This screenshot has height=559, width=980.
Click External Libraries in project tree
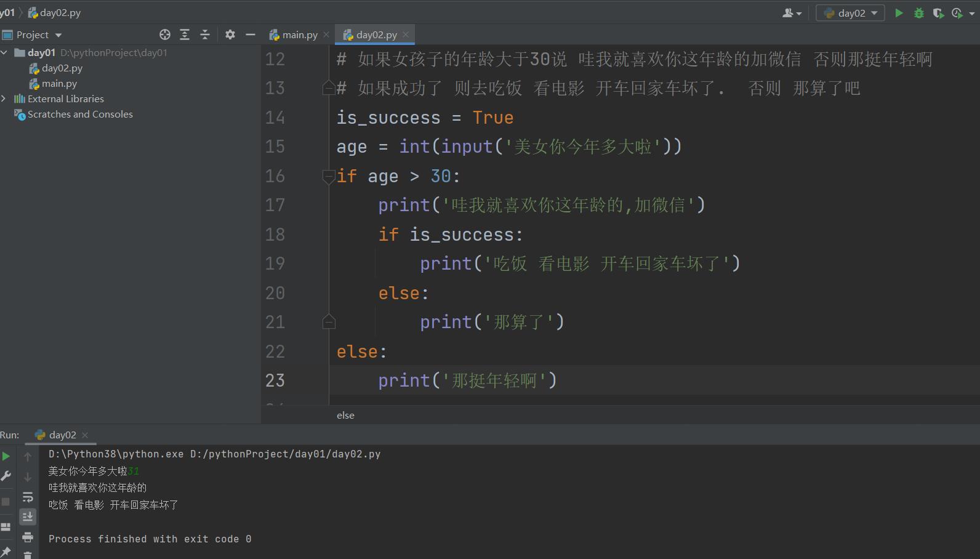[x=66, y=99]
